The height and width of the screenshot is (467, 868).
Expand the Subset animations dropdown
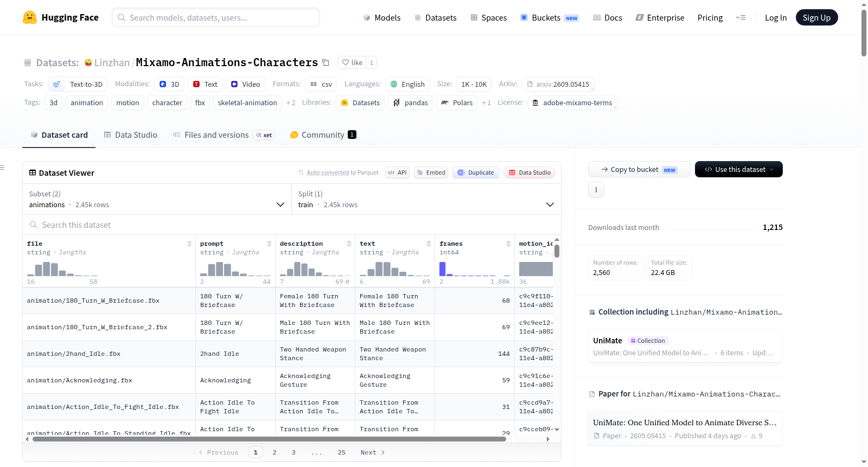[157, 199]
